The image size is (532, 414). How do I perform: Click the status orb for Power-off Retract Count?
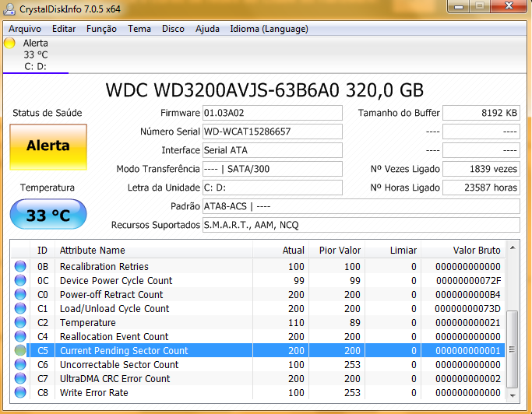point(20,294)
